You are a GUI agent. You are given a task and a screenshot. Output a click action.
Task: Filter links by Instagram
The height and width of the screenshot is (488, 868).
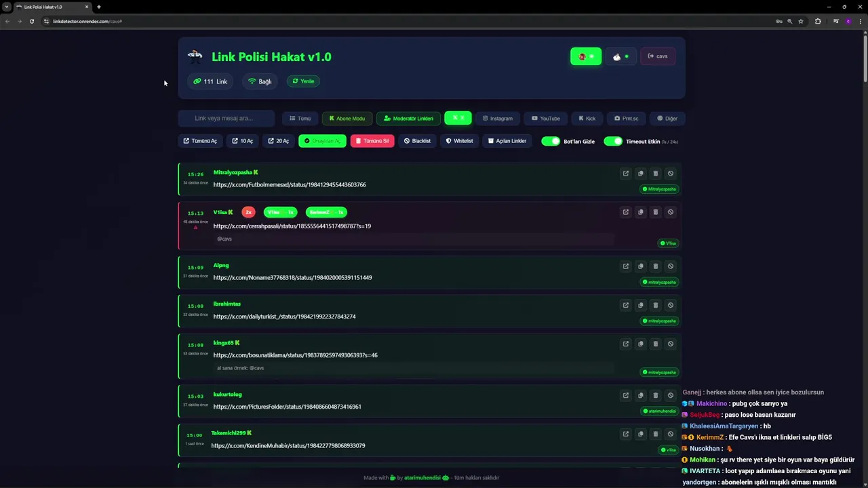tap(497, 119)
